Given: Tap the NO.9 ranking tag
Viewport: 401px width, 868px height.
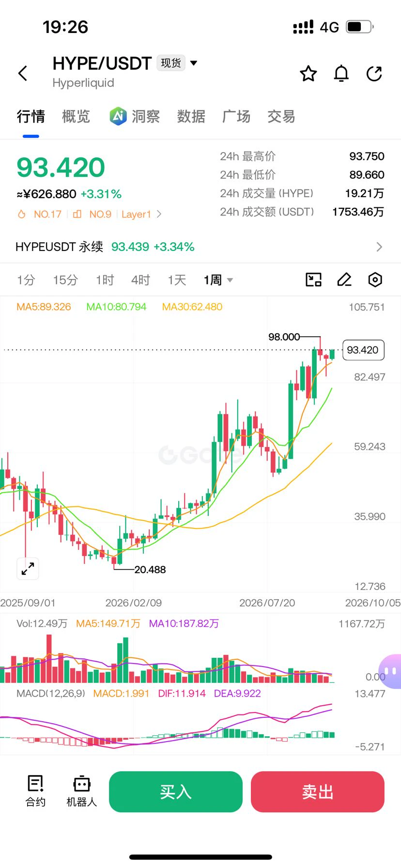Looking at the screenshot, I should pyautogui.click(x=92, y=214).
